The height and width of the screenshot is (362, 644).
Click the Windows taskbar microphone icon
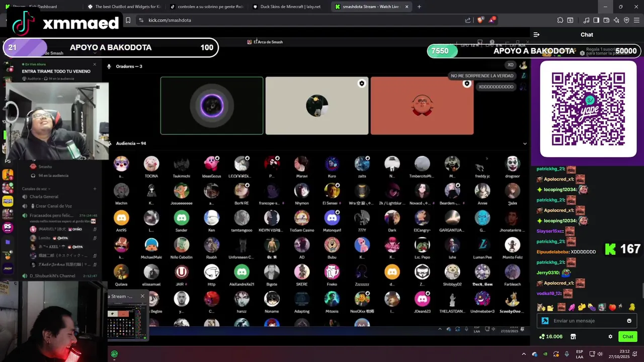pyautogui.click(x=567, y=354)
